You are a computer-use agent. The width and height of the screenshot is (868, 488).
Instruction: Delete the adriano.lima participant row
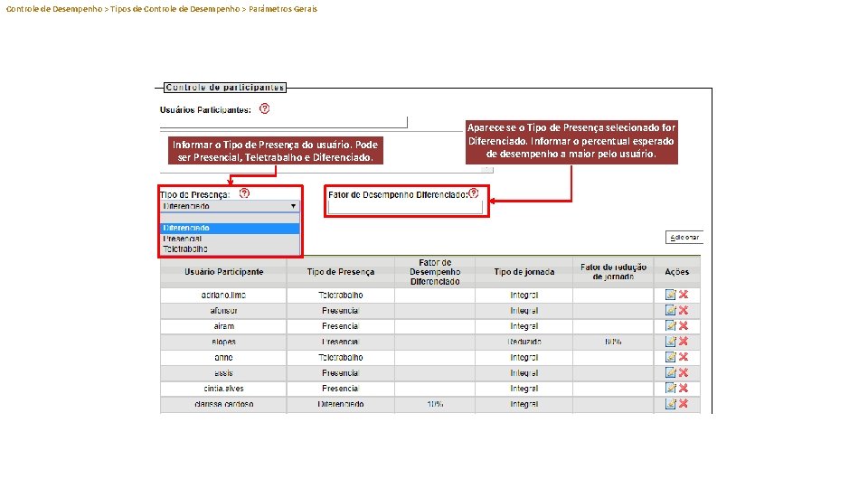point(684,295)
